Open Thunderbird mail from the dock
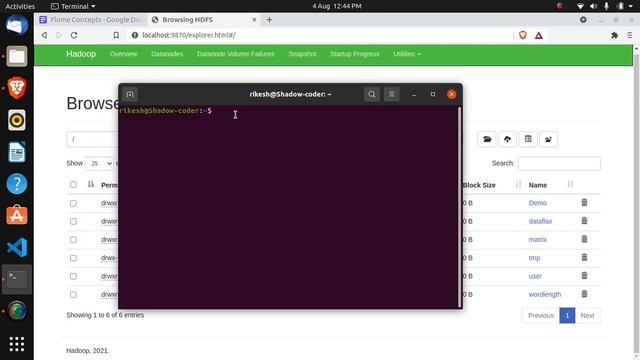Screen dimensions: 640x360 pyautogui.click(x=17, y=25)
